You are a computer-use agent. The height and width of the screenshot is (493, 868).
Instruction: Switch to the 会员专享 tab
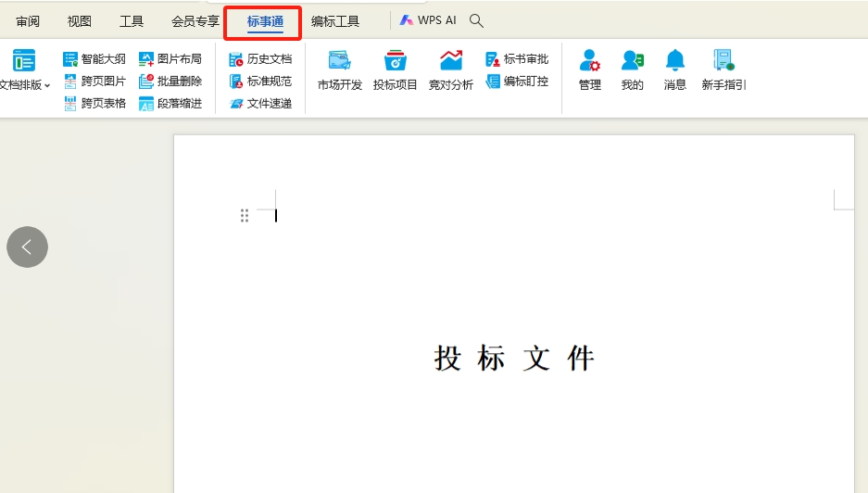pyautogui.click(x=195, y=21)
